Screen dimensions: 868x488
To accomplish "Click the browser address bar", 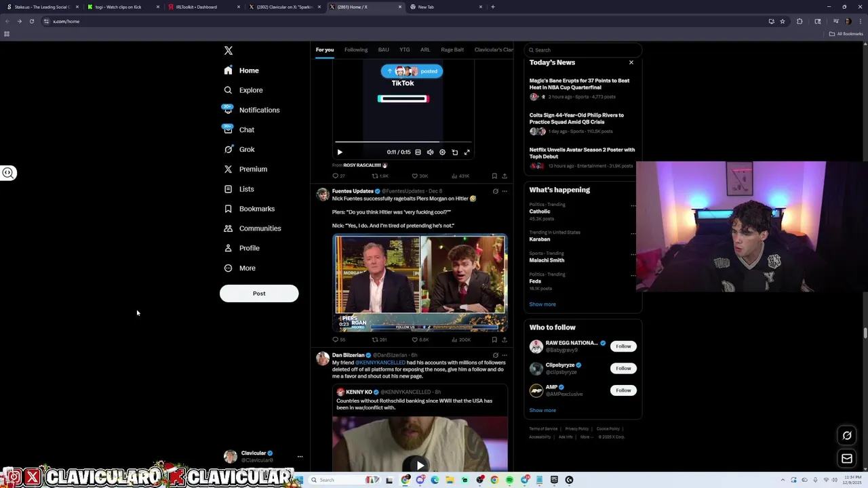I will click(407, 21).
